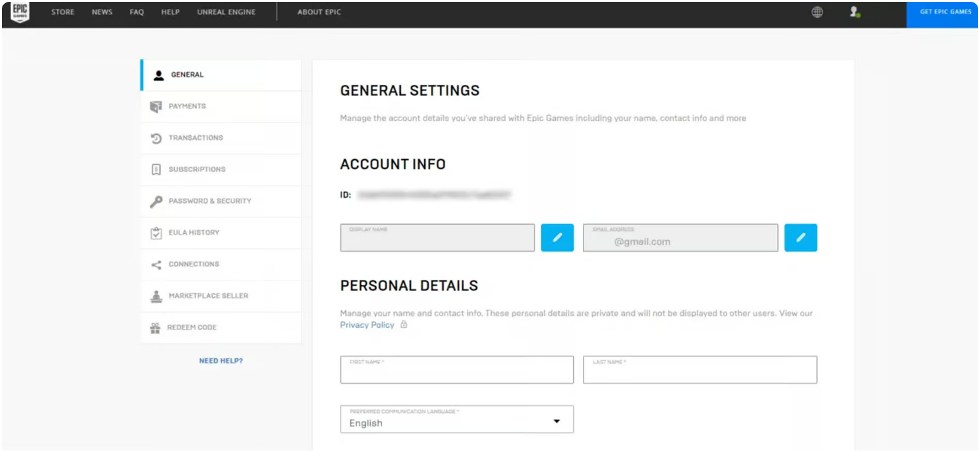
Task: Click the Epic Games logo
Action: 20,12
